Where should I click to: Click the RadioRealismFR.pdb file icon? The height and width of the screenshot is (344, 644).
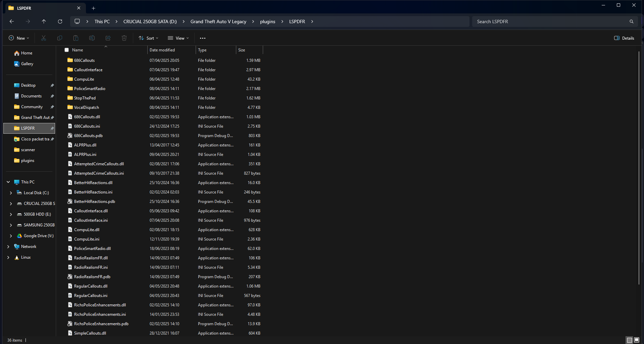tap(70, 276)
